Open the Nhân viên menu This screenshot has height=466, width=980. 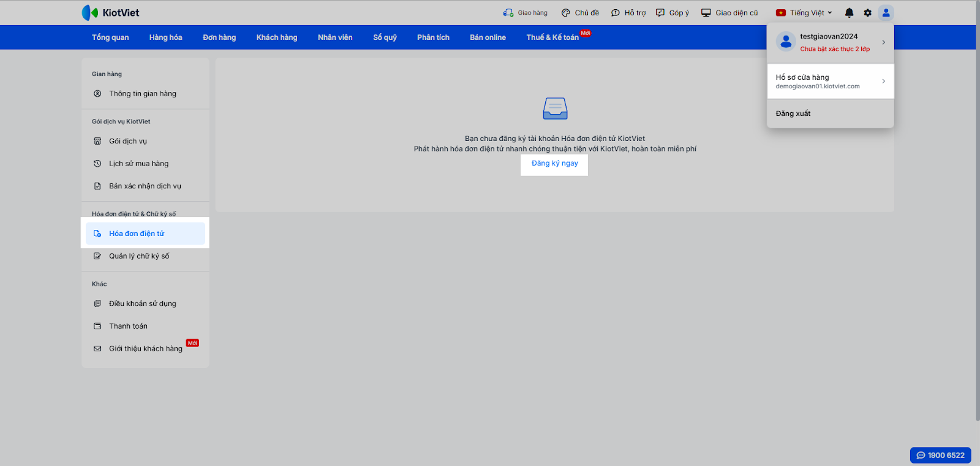pyautogui.click(x=335, y=37)
